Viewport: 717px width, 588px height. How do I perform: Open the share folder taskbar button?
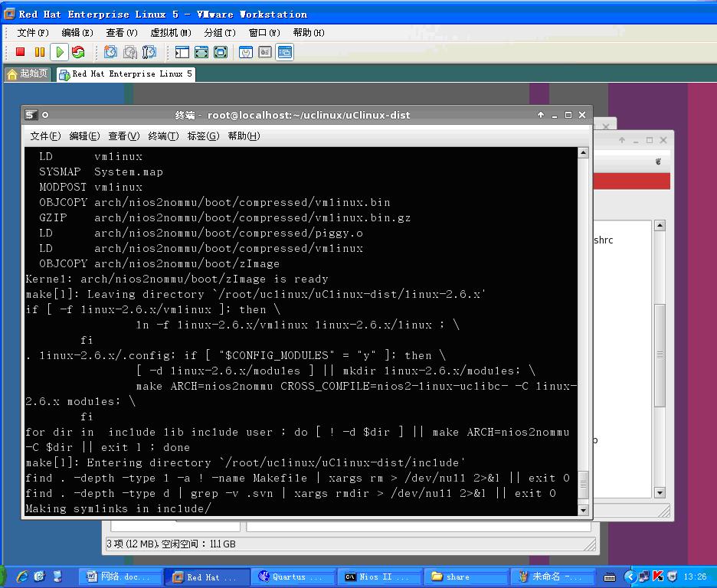click(467, 577)
